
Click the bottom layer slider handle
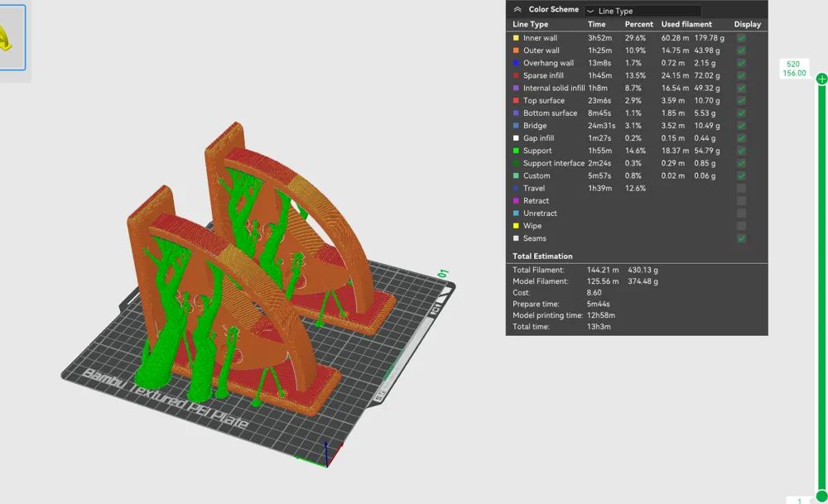(821, 496)
